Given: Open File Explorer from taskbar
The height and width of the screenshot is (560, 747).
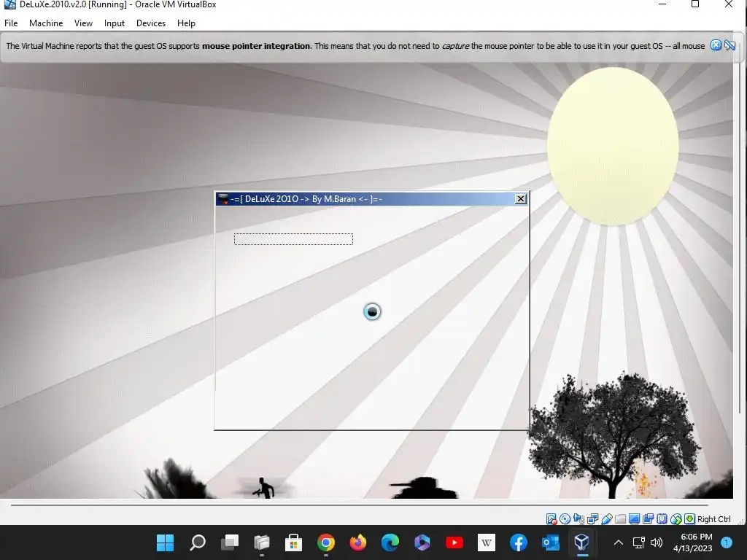Looking at the screenshot, I should pos(262,542).
